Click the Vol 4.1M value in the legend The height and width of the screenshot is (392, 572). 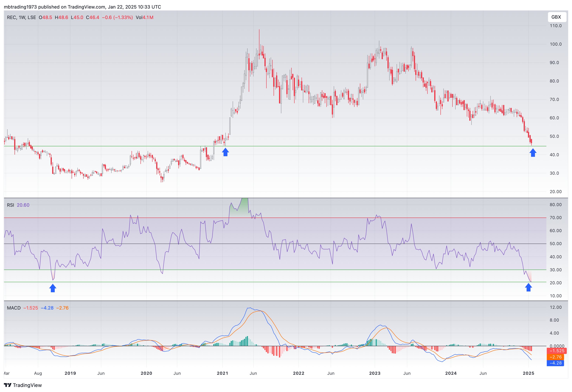(x=145, y=17)
